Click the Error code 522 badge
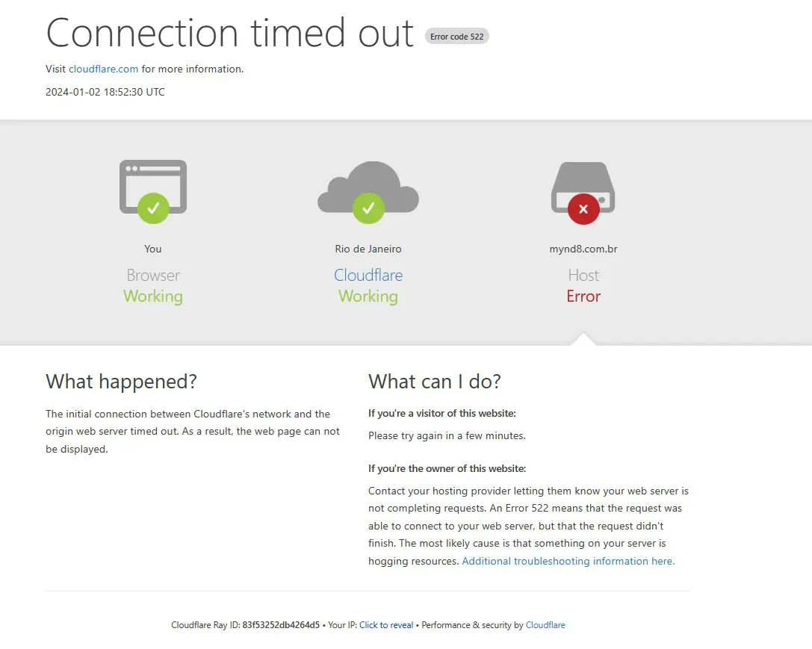Image resolution: width=812 pixels, height=649 pixels. pyautogui.click(x=456, y=37)
